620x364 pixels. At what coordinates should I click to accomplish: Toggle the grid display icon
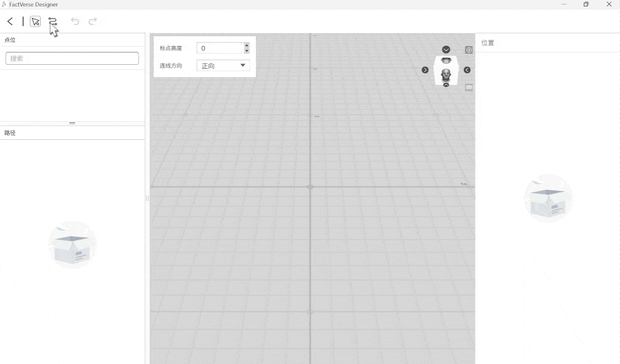469,87
